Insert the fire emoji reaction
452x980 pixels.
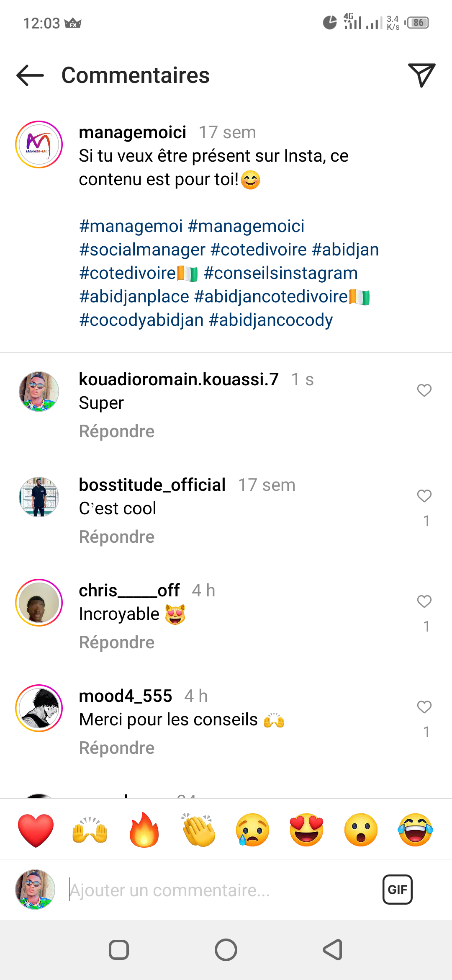tap(144, 830)
